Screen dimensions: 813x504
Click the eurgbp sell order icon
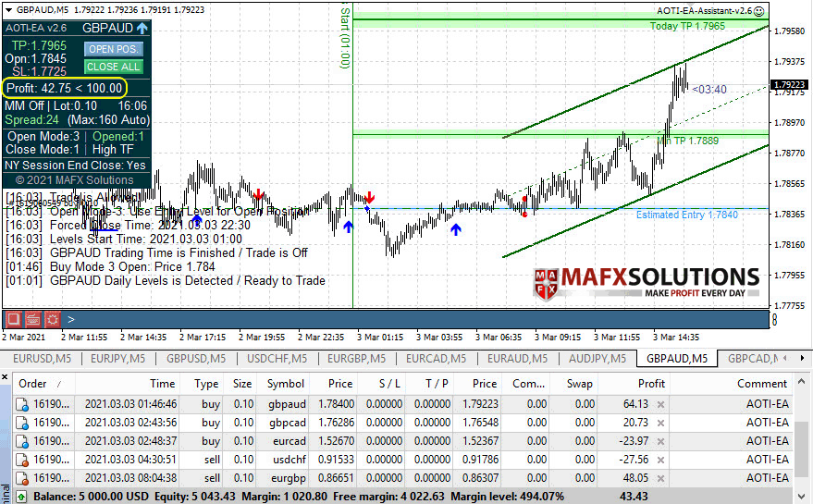pyautogui.click(x=22, y=478)
